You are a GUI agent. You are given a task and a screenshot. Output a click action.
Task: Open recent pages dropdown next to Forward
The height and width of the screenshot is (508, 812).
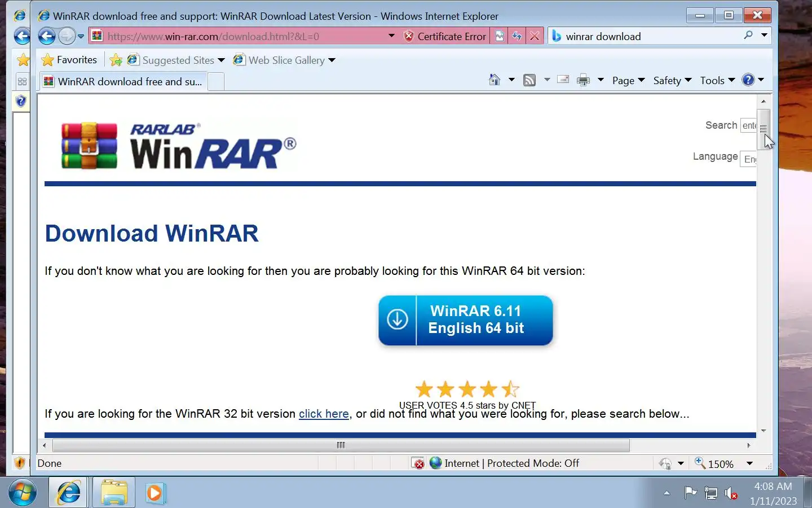81,36
